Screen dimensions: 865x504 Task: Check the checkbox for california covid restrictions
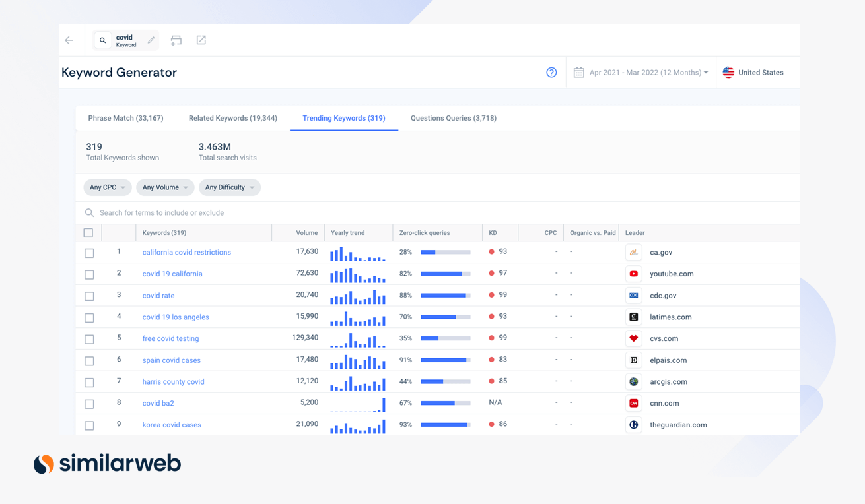89,252
